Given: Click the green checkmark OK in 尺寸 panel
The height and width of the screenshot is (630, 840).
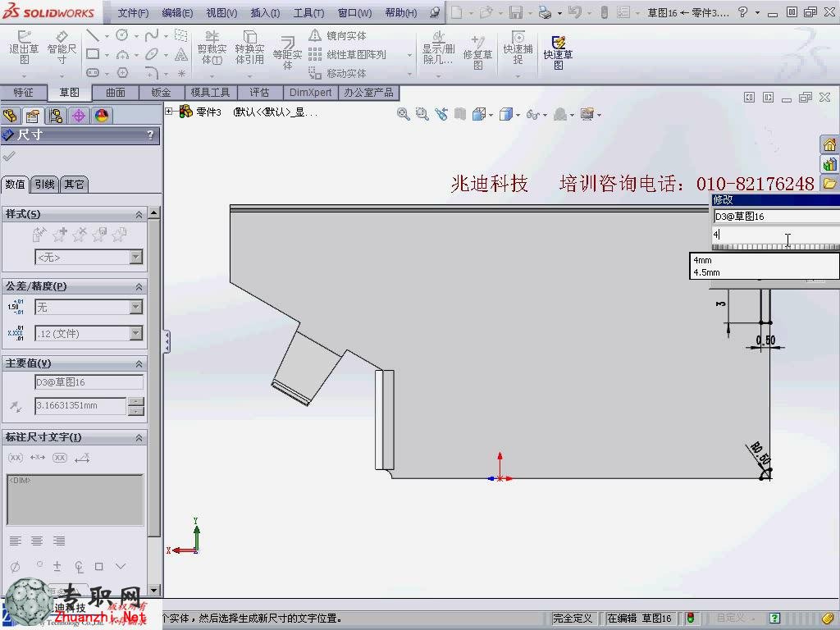Looking at the screenshot, I should 9,157.
